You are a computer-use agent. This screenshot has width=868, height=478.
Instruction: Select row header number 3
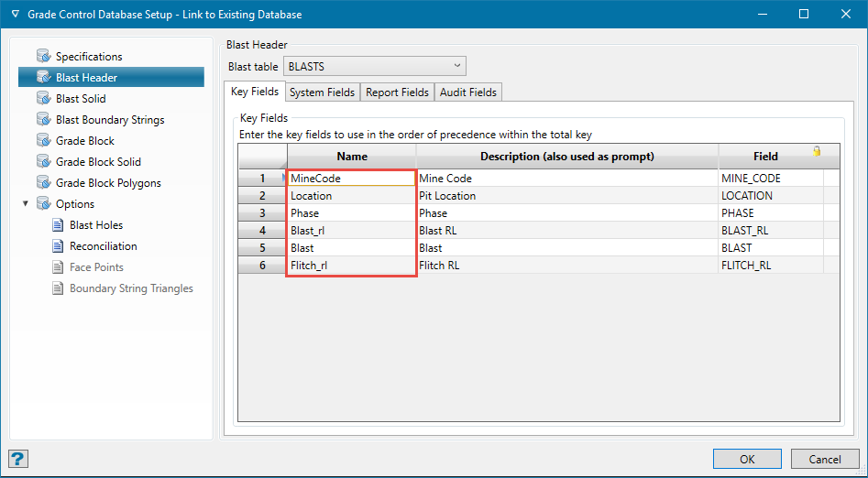tap(262, 213)
